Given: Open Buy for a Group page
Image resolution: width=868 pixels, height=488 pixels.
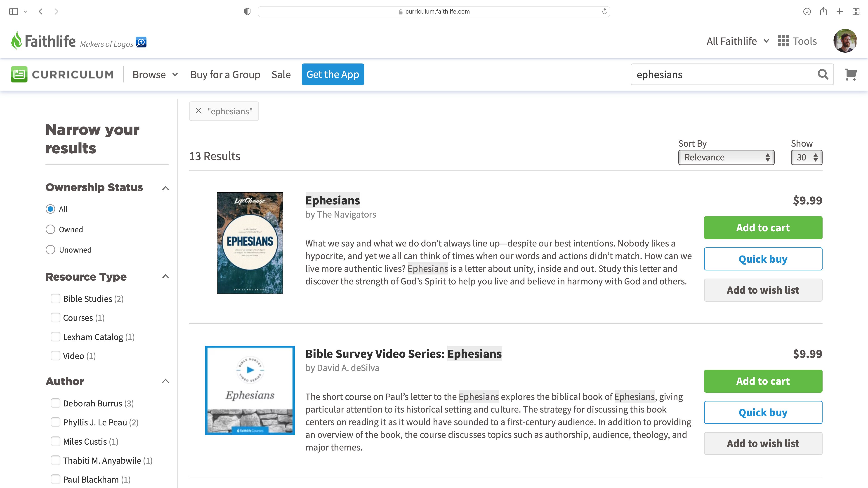Looking at the screenshot, I should click(x=225, y=74).
